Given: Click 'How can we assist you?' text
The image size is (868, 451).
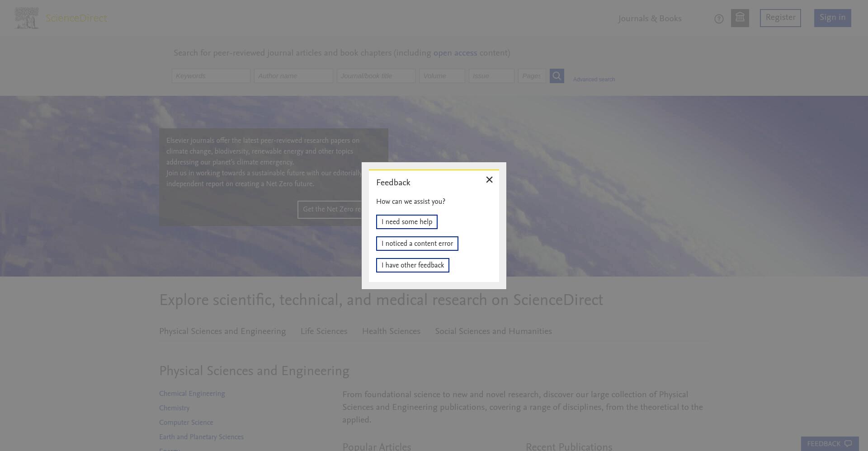Looking at the screenshot, I should coord(410,202).
